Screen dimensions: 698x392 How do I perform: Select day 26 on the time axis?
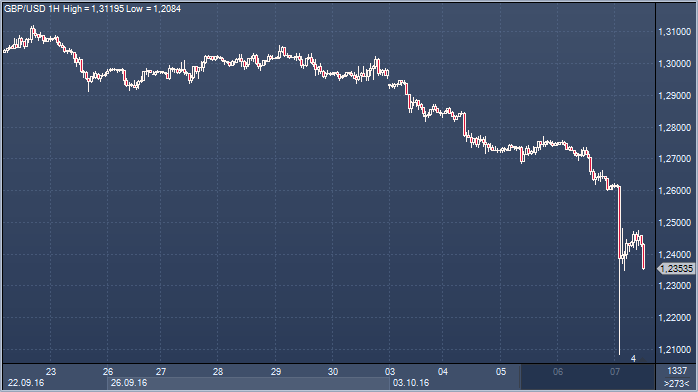click(108, 372)
